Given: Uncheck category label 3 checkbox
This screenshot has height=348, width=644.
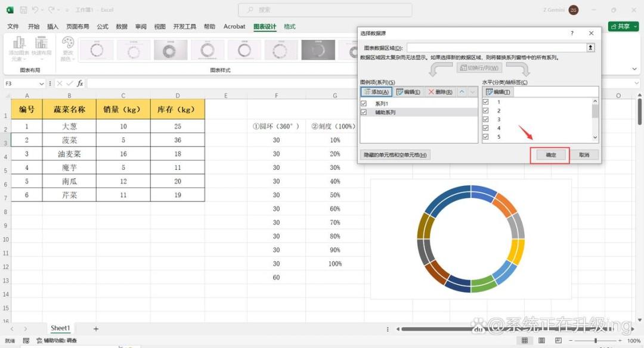Looking at the screenshot, I should pyautogui.click(x=485, y=119).
